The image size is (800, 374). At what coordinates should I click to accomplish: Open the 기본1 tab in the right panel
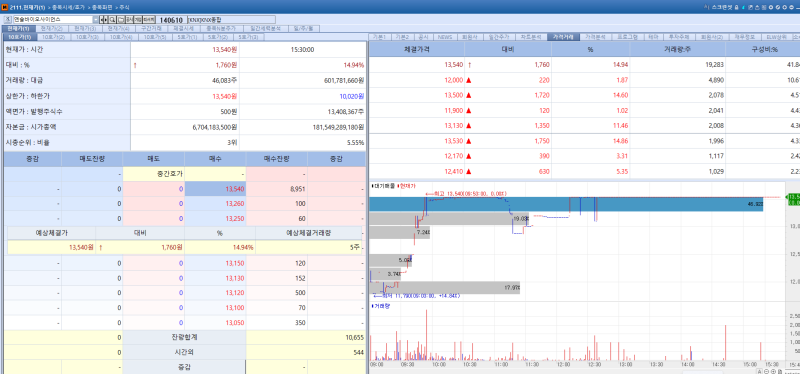click(380, 37)
